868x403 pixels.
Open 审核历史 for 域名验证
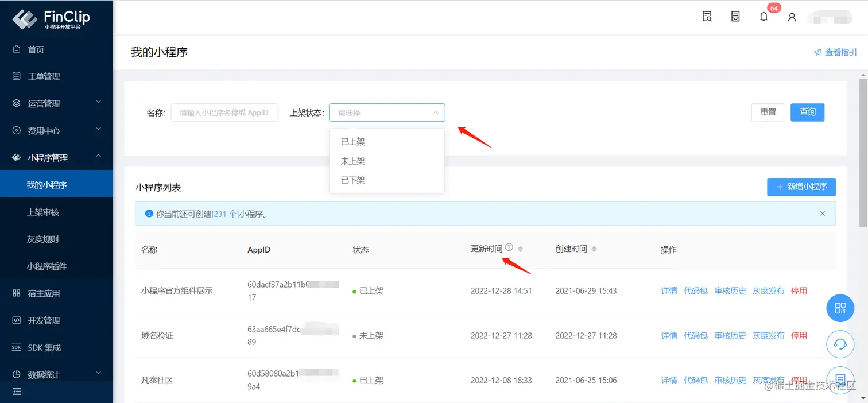730,335
